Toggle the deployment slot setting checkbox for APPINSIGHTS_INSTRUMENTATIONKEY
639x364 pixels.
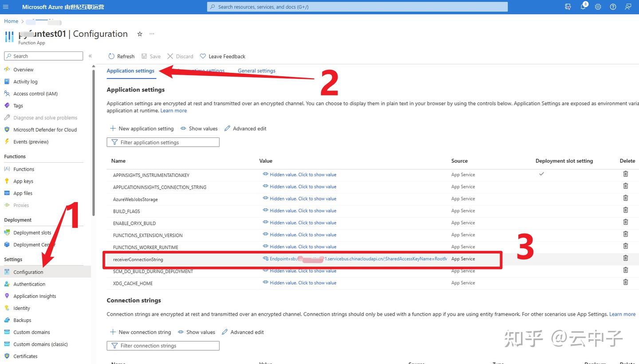point(541,174)
